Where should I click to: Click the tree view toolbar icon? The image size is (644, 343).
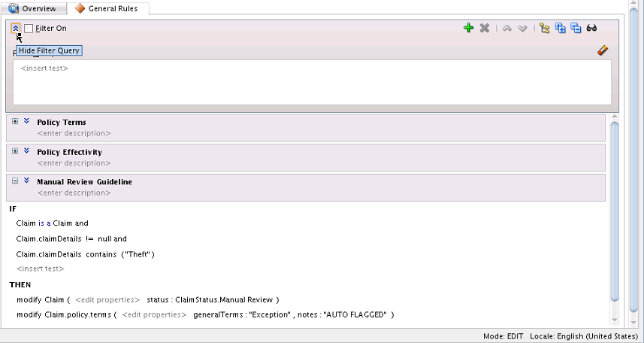click(x=545, y=28)
